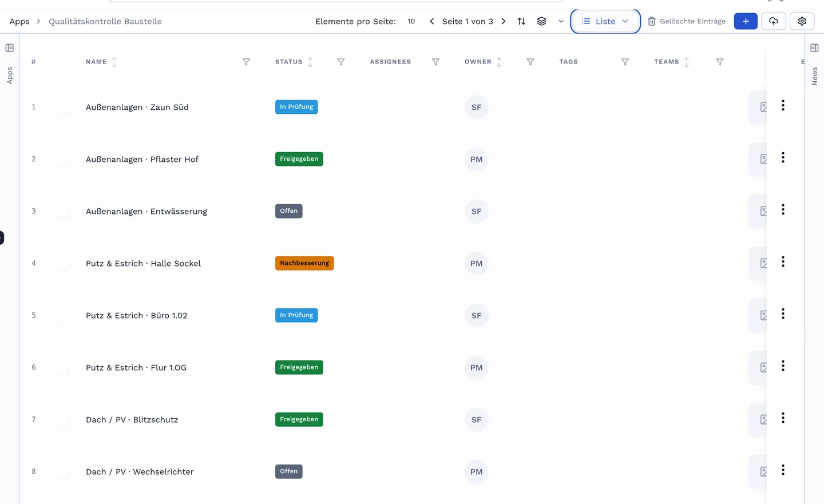
Task: Click the orange Nachbesserung status badge
Action: [x=304, y=263]
